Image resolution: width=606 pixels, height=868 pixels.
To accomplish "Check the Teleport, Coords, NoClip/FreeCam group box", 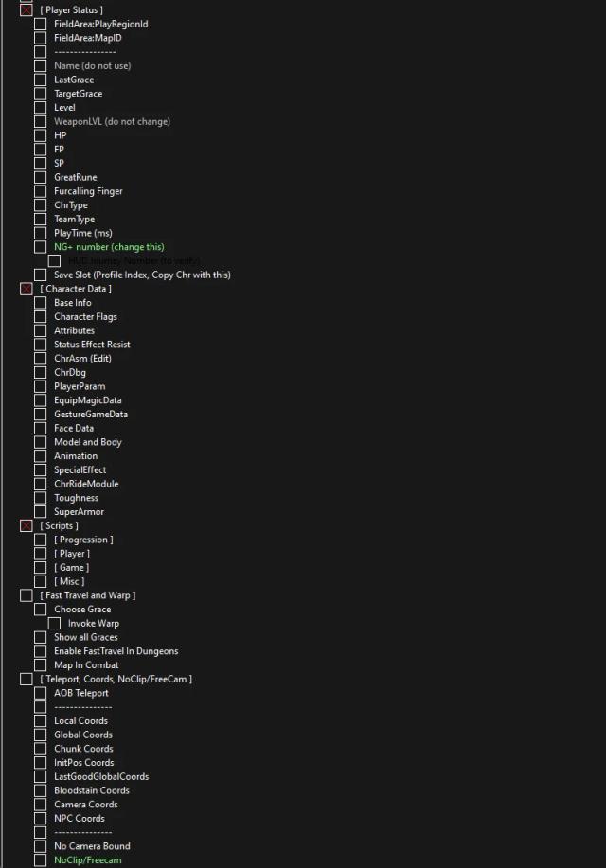I will pyautogui.click(x=26, y=680).
